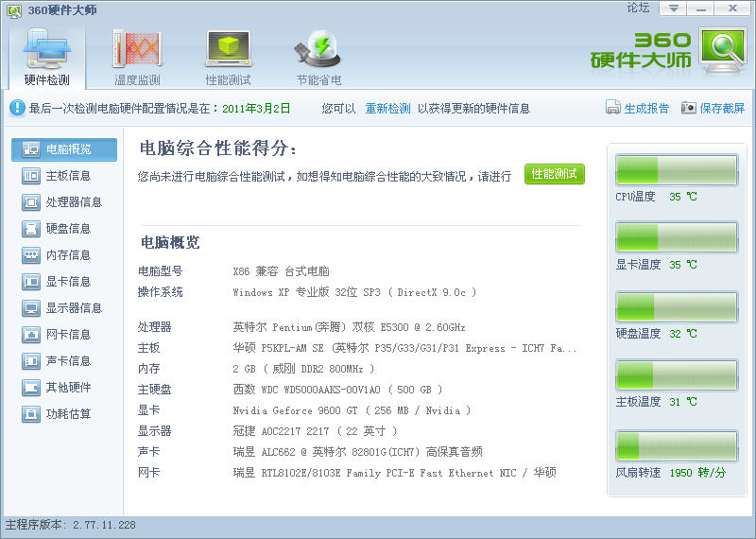Click the 硬盘温度 32 ℃ reading

point(683,334)
